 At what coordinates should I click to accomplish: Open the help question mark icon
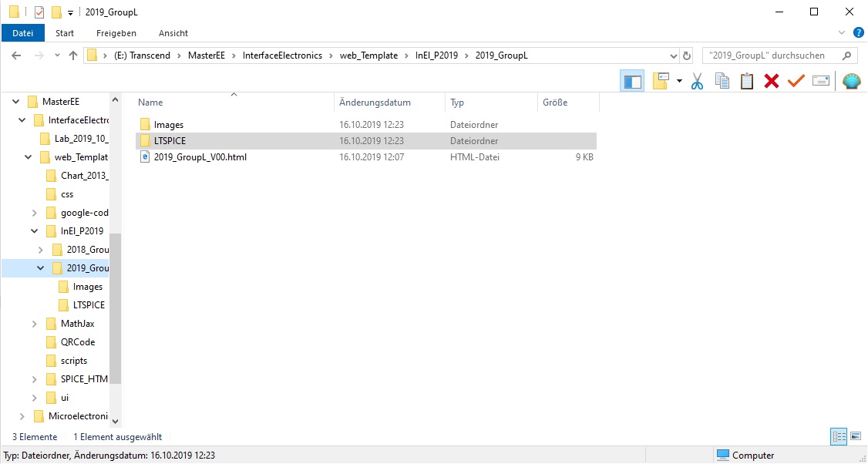(859, 33)
